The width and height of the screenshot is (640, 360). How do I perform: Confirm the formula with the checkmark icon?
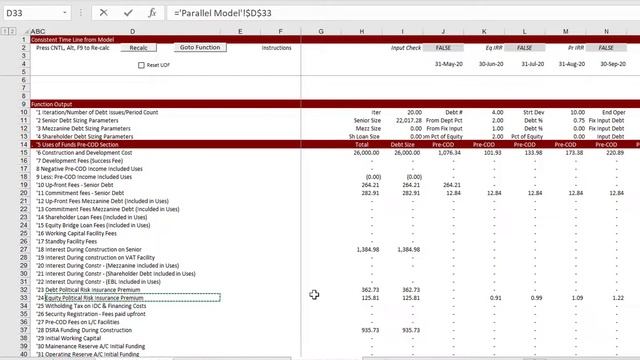point(128,13)
